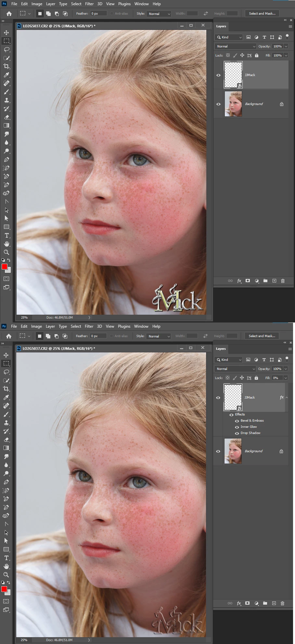Select the Zoom tool in upper window
The width and height of the screenshot is (295, 644).
pyautogui.click(x=6, y=252)
